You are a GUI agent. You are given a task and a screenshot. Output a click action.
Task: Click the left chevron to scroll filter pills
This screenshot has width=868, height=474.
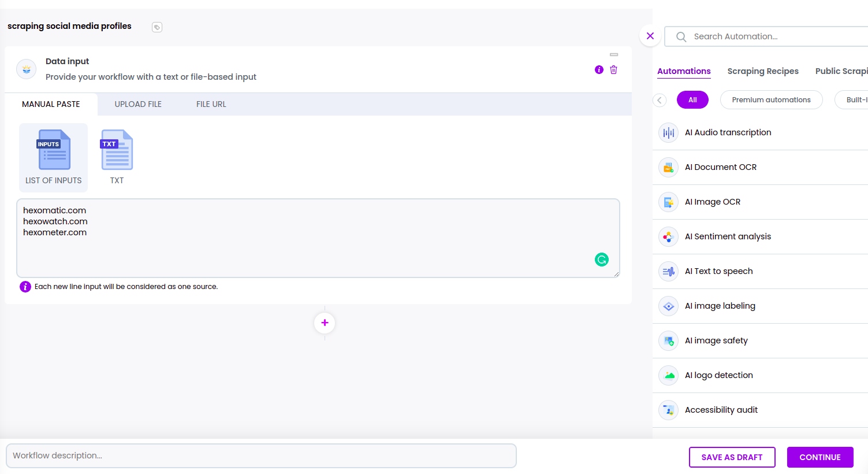(x=660, y=99)
